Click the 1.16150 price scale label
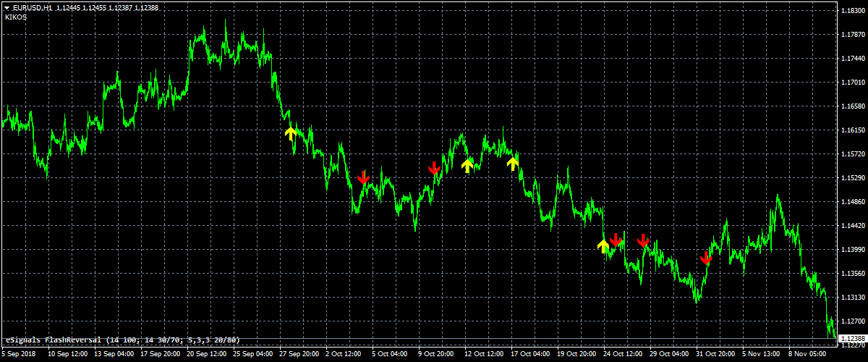 click(854, 130)
